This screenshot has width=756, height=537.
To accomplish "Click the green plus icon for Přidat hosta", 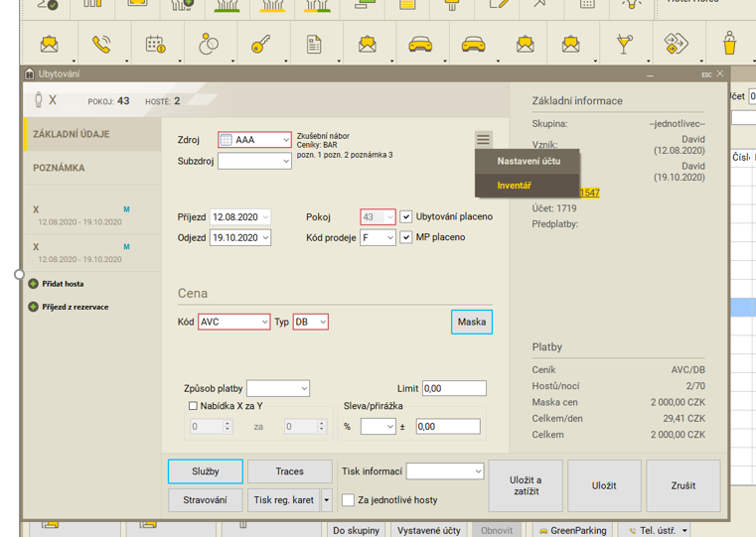I will (34, 284).
